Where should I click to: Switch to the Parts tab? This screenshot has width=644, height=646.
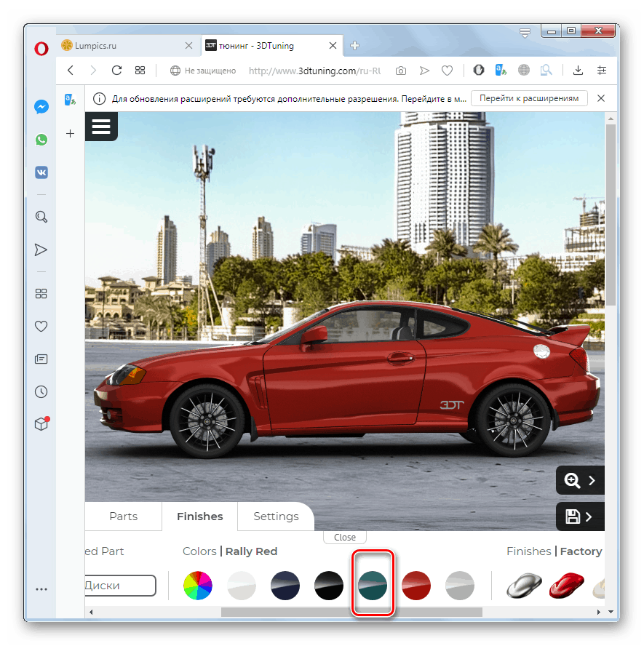click(123, 517)
